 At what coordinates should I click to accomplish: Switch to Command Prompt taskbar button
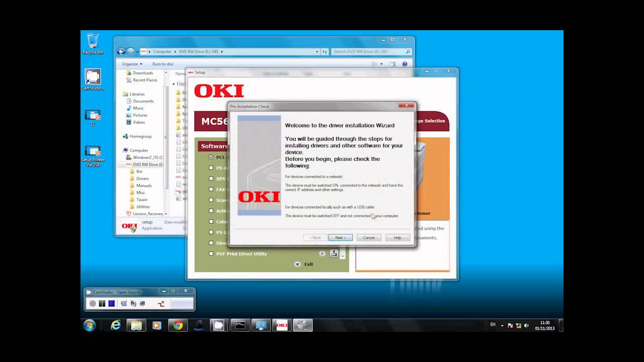click(x=240, y=325)
